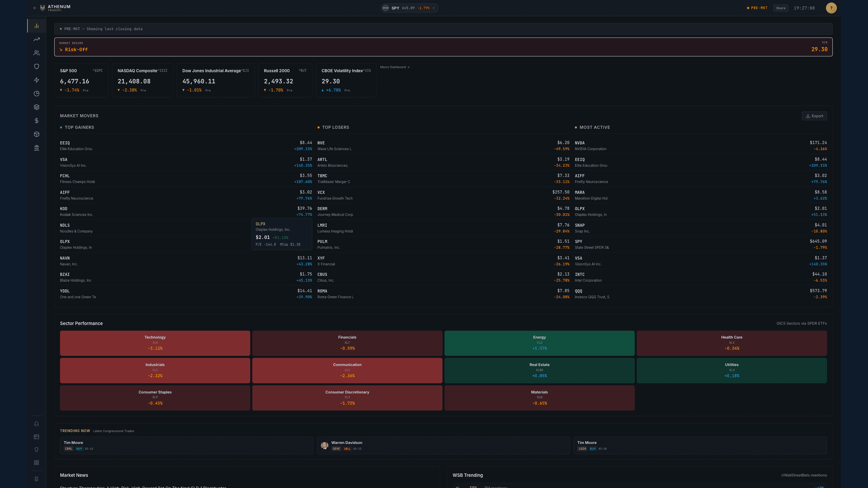This screenshot has width=868, height=488.
Task: Click the pin icon at sidebar bottom
Action: (x=36, y=479)
